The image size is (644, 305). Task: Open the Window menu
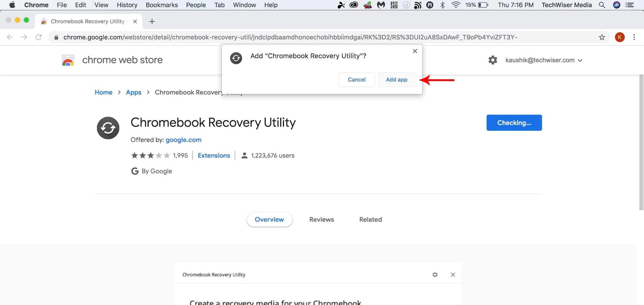tap(244, 5)
